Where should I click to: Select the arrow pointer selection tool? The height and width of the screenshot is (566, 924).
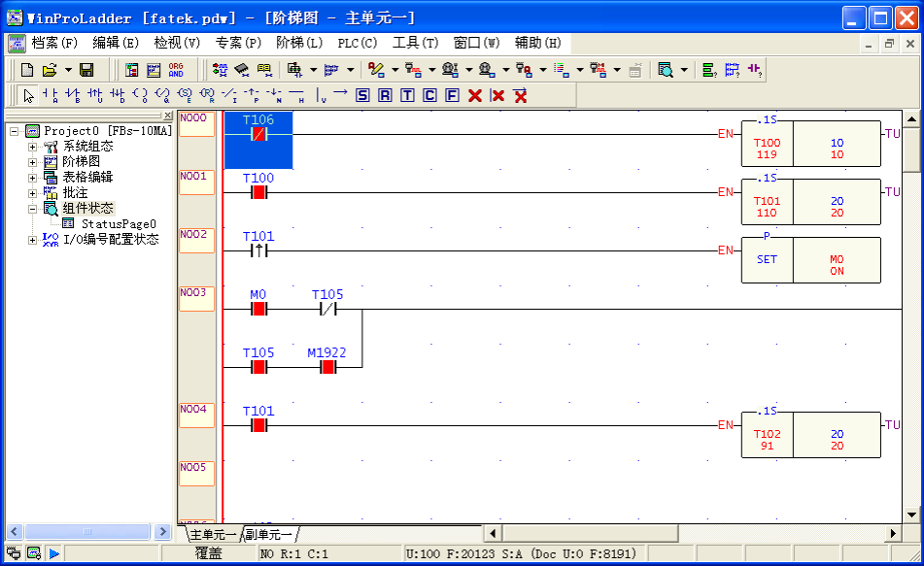(x=28, y=95)
